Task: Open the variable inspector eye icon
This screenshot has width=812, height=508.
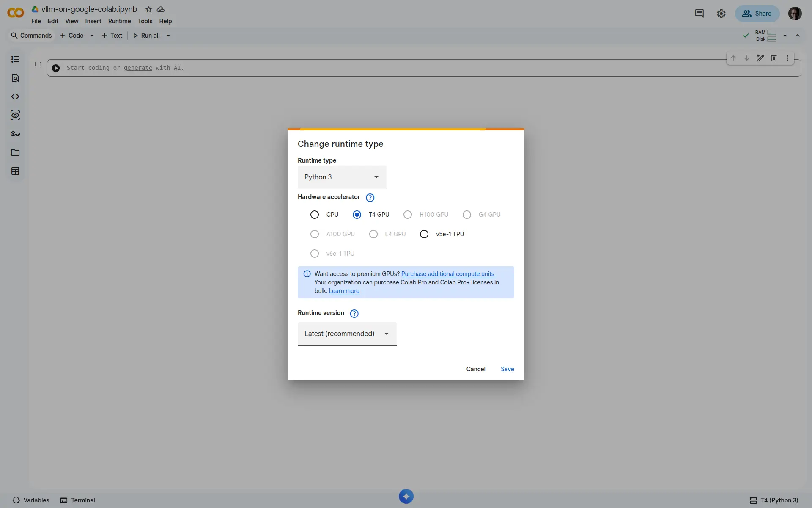Action: (15, 115)
